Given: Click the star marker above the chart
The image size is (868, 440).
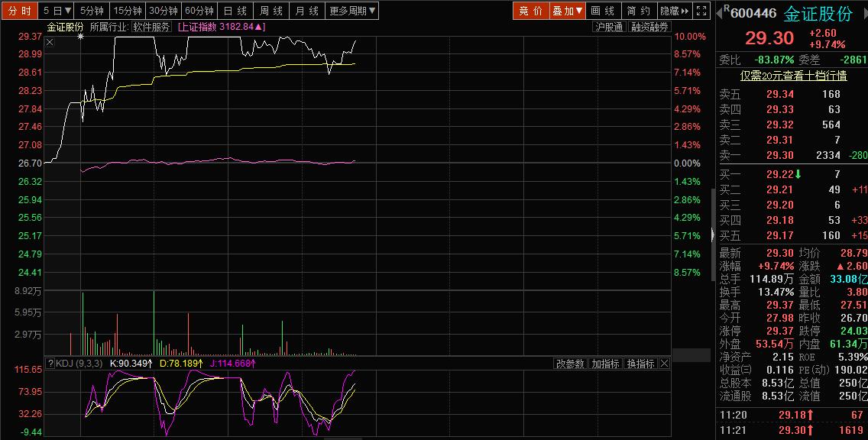Looking at the screenshot, I should pyautogui.click(x=81, y=37).
